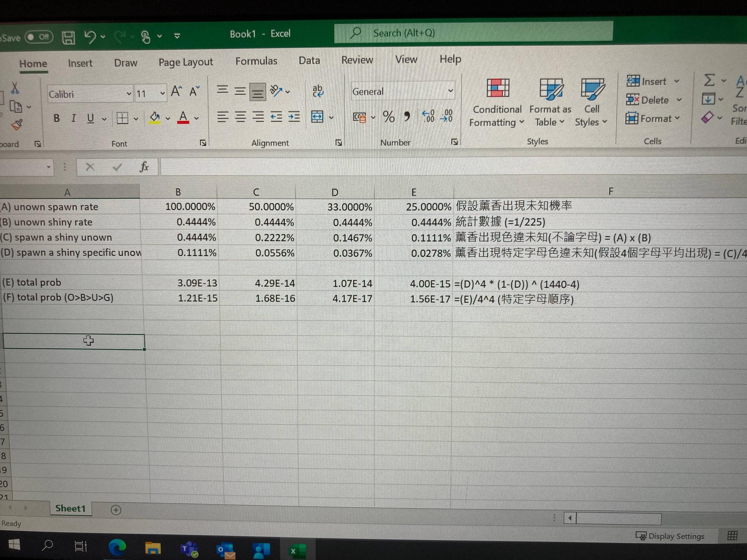Switch to the Data tab

(309, 60)
